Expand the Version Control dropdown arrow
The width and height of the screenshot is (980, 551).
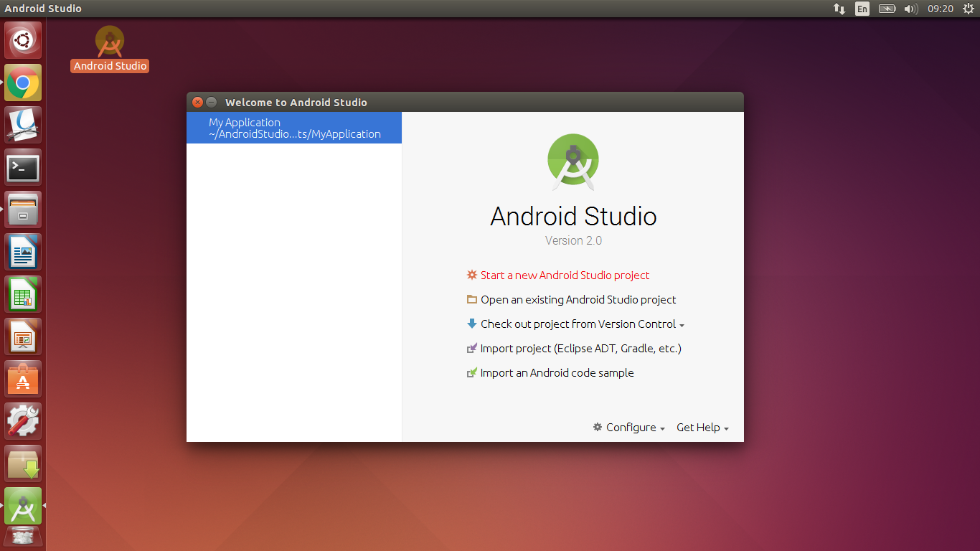pos(682,325)
